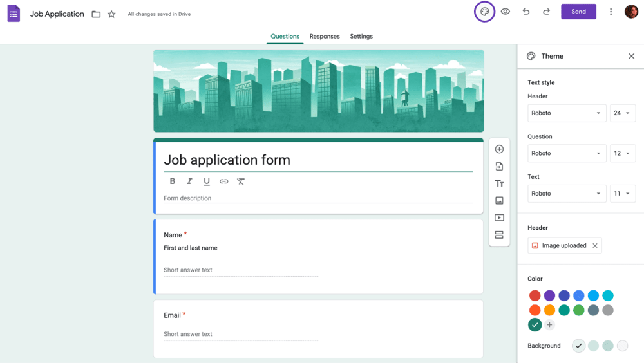Viewport: 644px width, 363px height.
Task: Select the red theme color swatch
Action: click(x=535, y=296)
